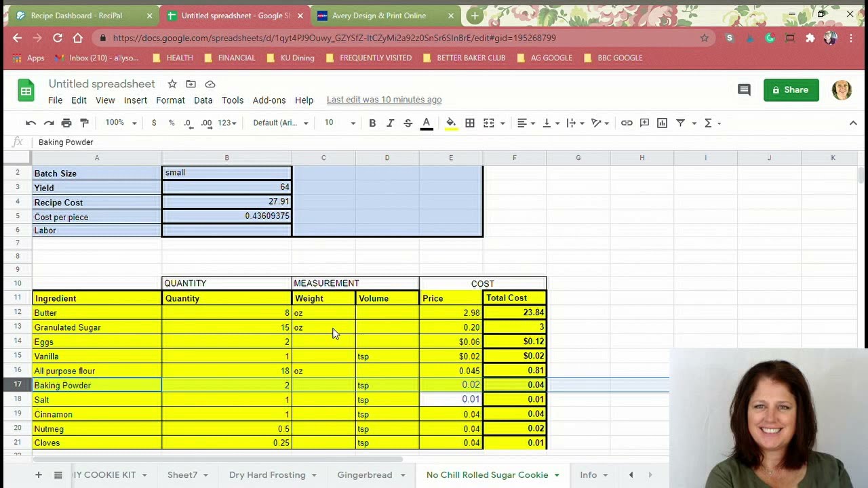Increase decimal places
868x488 pixels.
[x=206, y=123]
